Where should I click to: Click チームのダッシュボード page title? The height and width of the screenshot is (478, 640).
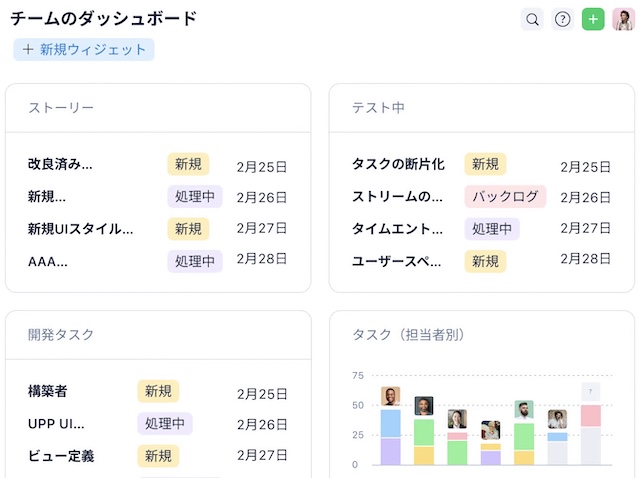pyautogui.click(x=104, y=18)
